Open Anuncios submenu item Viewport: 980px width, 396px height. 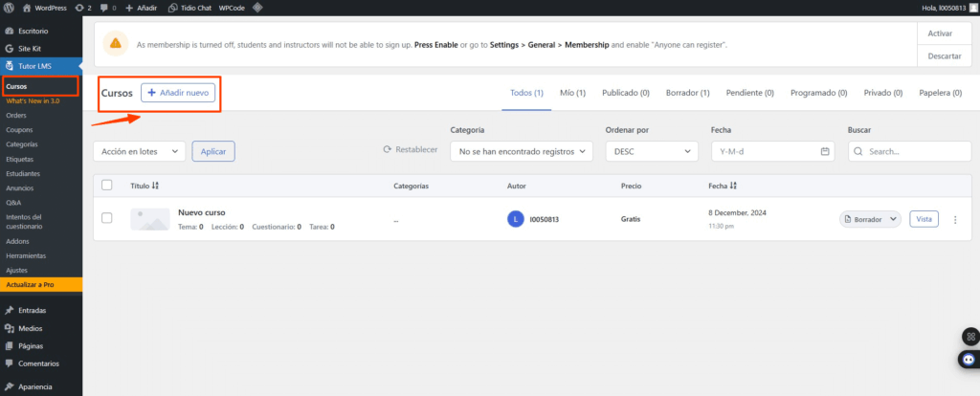pos(19,188)
